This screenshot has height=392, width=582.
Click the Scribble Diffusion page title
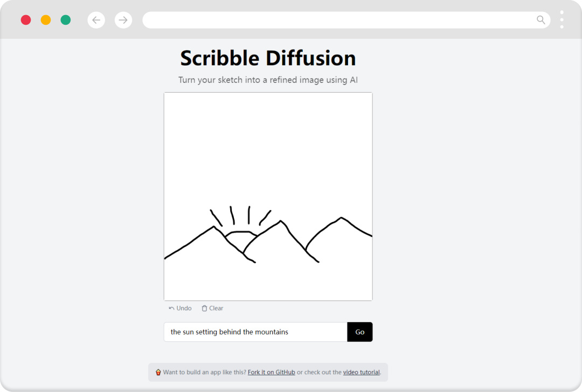pyautogui.click(x=268, y=58)
